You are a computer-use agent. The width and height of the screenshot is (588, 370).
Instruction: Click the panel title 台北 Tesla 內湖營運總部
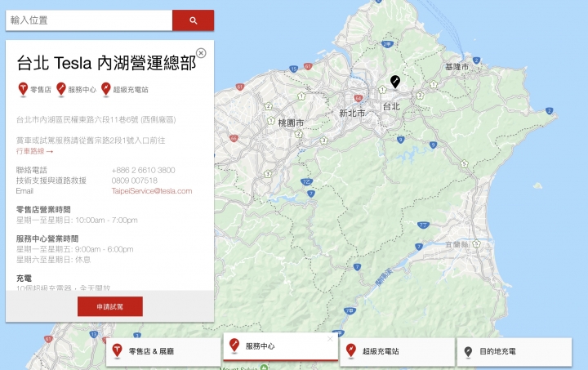[x=106, y=63]
